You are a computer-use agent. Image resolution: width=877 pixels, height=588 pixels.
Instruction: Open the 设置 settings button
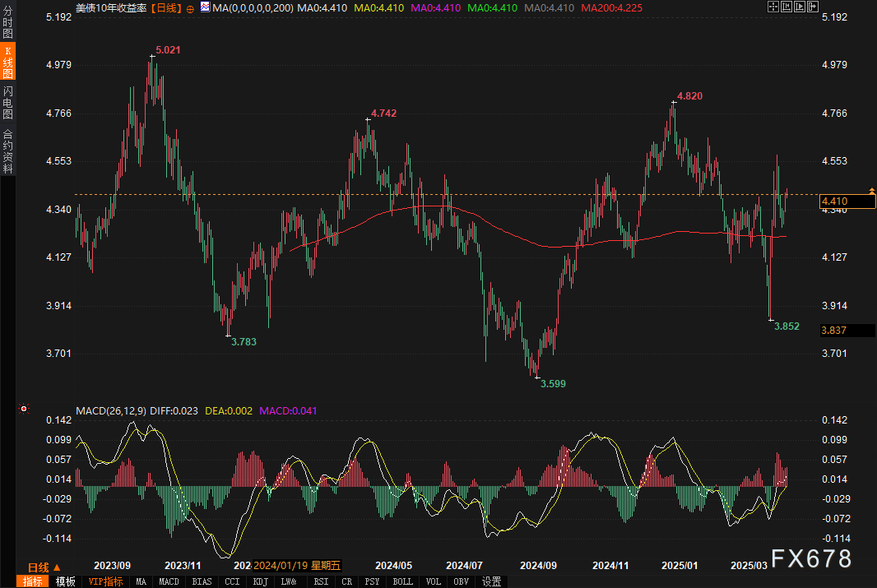click(491, 581)
